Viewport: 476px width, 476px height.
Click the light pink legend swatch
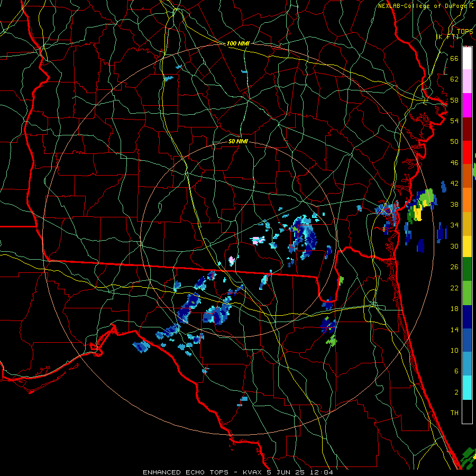coord(467,81)
